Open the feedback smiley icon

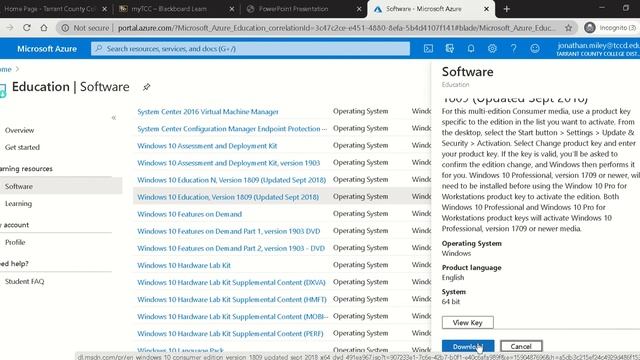tap(535, 49)
